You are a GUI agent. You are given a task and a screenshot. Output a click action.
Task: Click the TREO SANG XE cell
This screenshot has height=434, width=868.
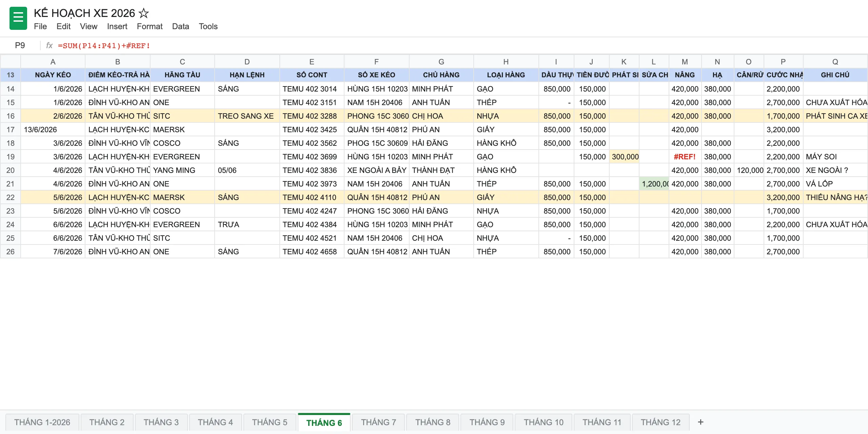pos(247,116)
